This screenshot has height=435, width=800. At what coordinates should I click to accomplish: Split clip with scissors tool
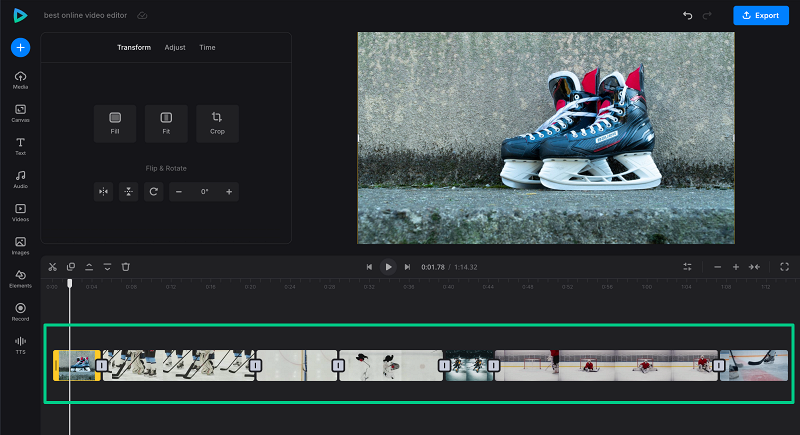pos(53,267)
